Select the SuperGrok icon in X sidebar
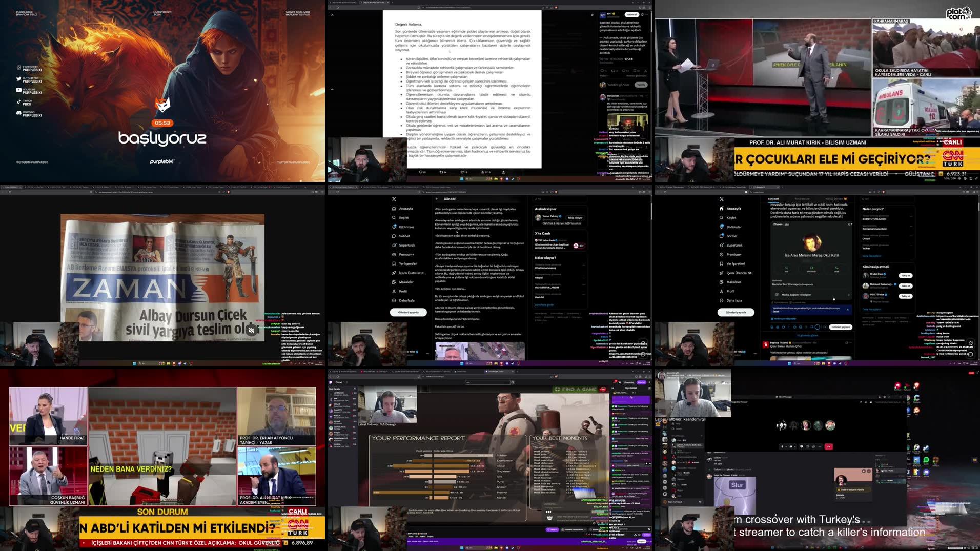This screenshot has height=551, width=980. point(721,245)
